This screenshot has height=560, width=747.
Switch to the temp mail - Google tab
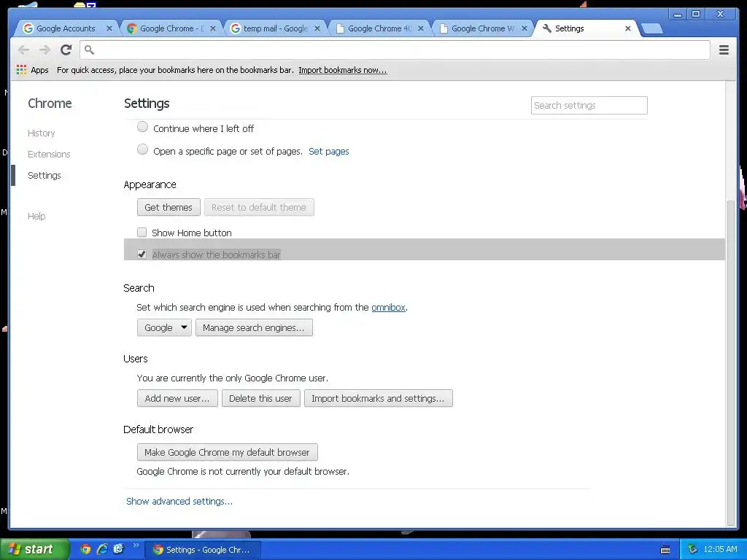[x=276, y=28]
